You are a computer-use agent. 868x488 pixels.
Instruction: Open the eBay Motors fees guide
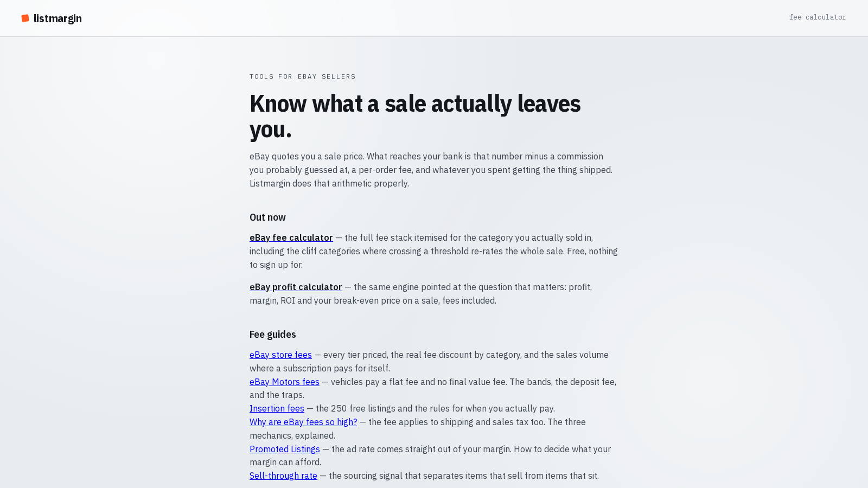[x=284, y=382]
